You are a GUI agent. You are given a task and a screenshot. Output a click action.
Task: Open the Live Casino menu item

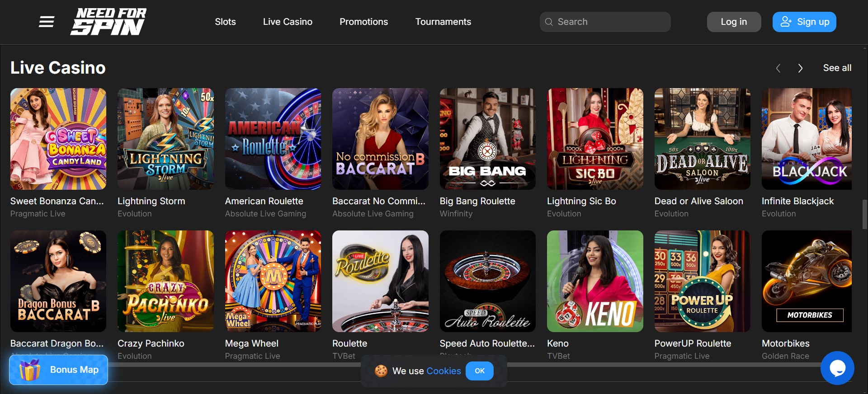tap(288, 22)
